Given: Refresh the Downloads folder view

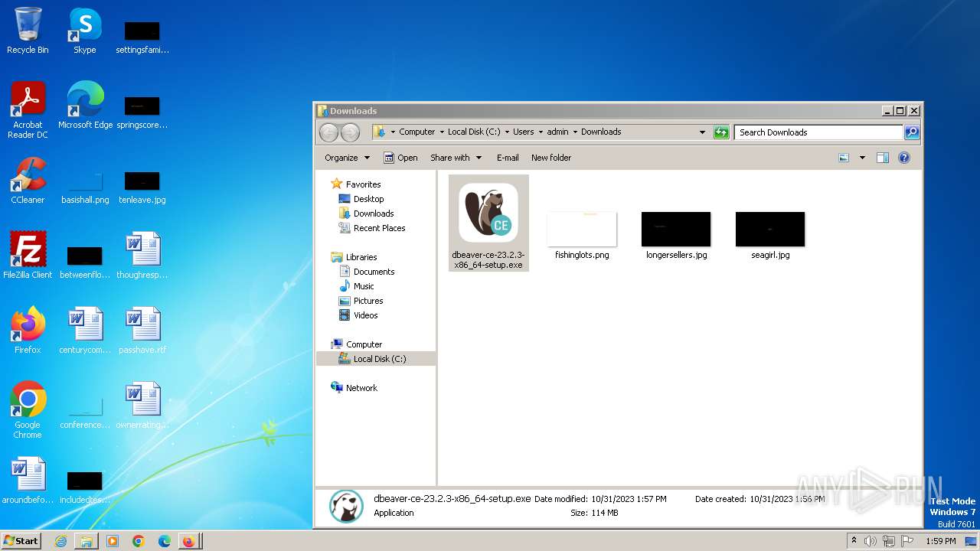Looking at the screenshot, I should point(721,132).
